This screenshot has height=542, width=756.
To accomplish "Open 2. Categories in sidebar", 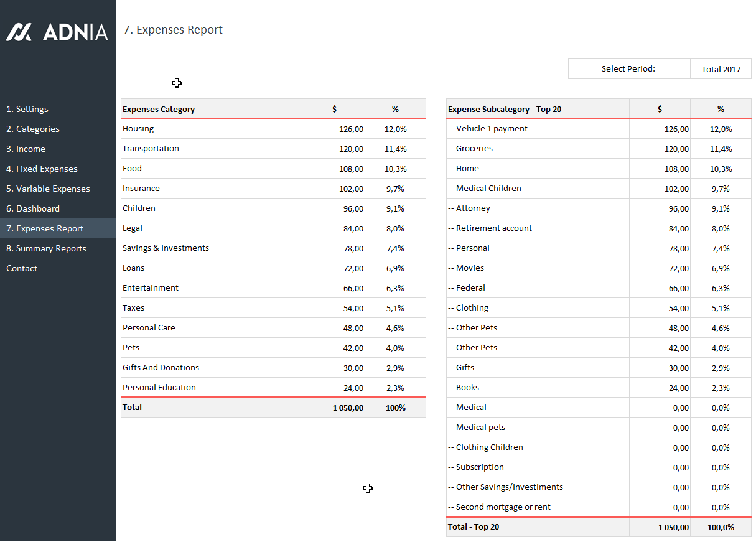I will [33, 129].
